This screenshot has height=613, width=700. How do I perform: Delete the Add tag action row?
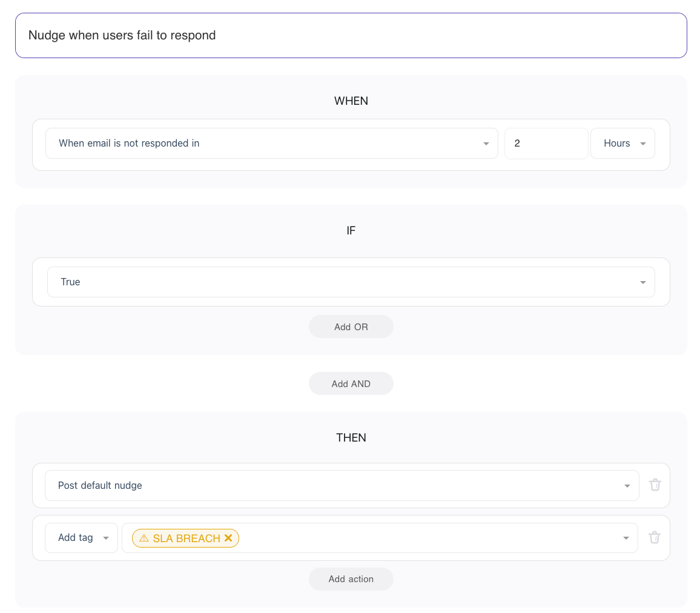[x=655, y=538]
